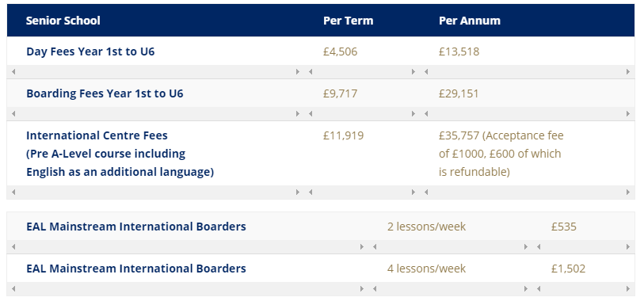
Task: Click left scroll arrow beneath 4 lessons/week cell
Action: click(x=375, y=288)
